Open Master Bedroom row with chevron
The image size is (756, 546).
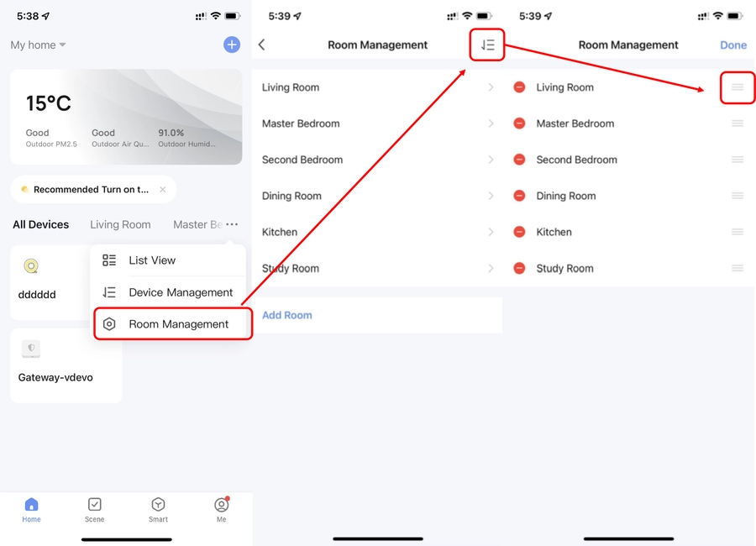[377, 123]
